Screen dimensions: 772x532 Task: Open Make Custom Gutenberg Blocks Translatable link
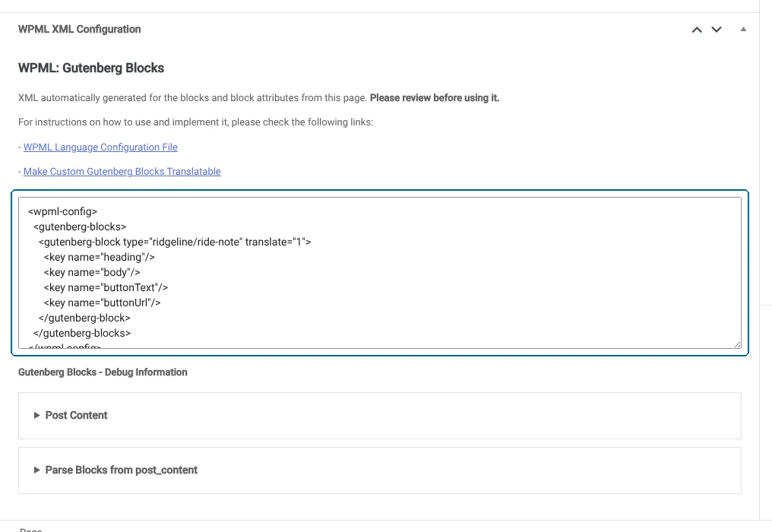[x=122, y=172]
